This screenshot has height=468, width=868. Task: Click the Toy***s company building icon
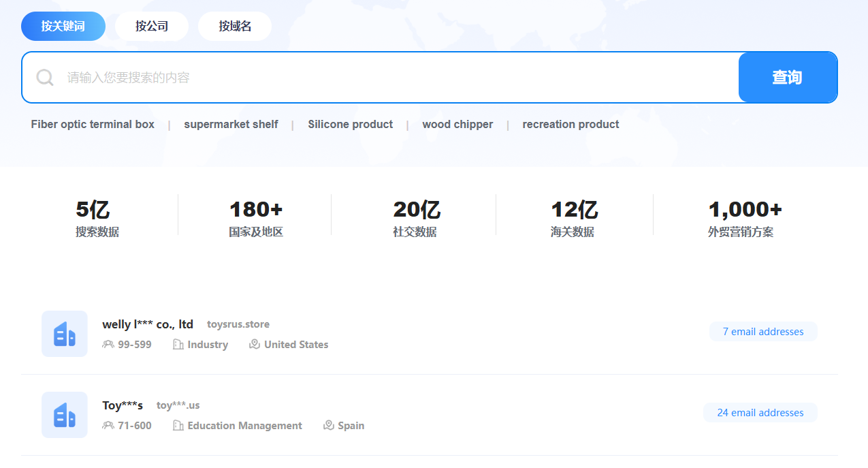[65, 415]
